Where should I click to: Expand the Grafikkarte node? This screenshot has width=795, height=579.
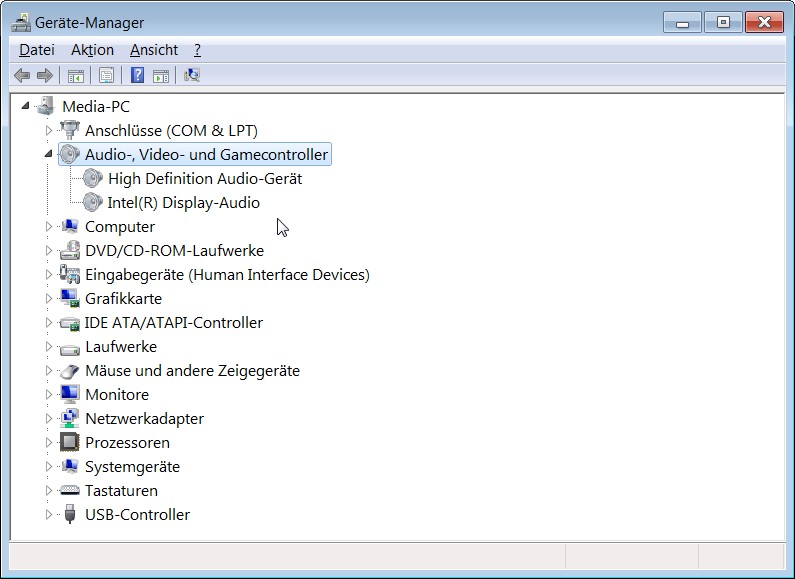49,298
